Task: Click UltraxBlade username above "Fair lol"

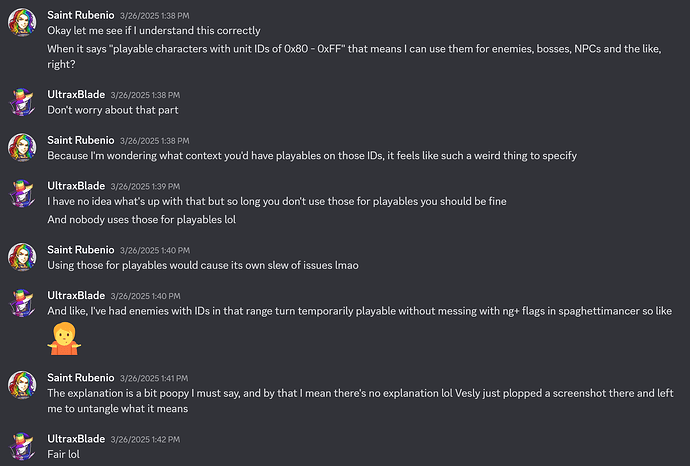Action: coord(76,438)
